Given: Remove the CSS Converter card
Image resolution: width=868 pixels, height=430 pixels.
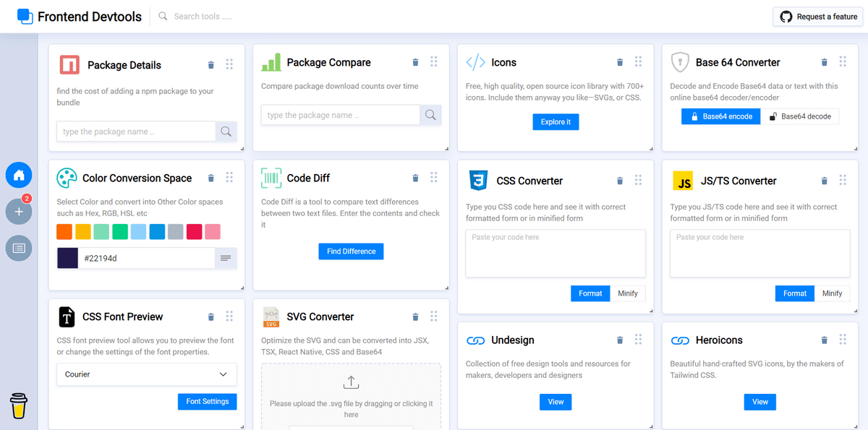Looking at the screenshot, I should pyautogui.click(x=620, y=181).
